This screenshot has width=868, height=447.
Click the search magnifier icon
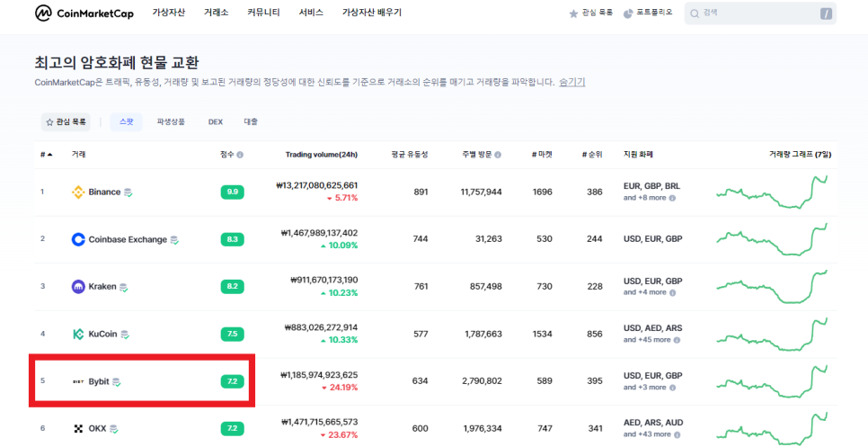(695, 13)
